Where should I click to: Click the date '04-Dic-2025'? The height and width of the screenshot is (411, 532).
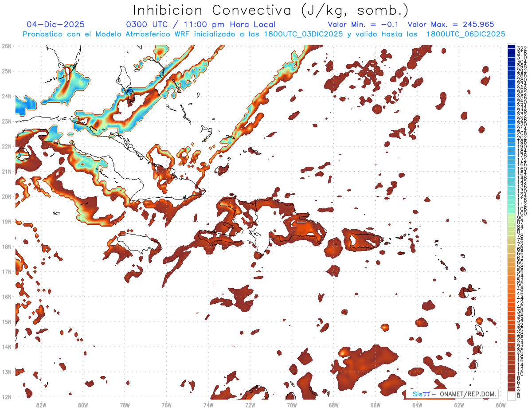click(x=55, y=25)
